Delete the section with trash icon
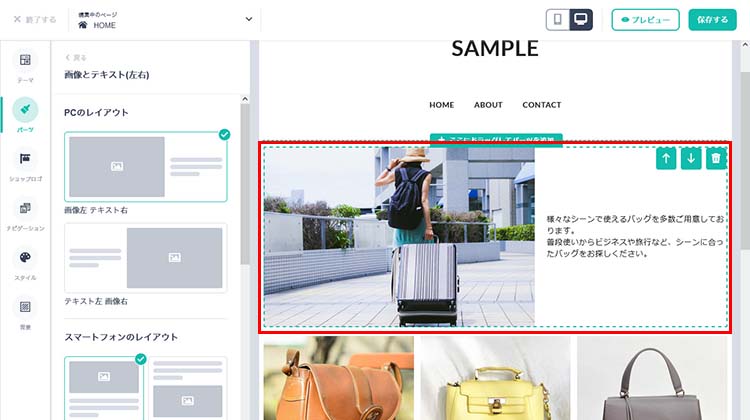750x420 pixels. click(x=716, y=158)
